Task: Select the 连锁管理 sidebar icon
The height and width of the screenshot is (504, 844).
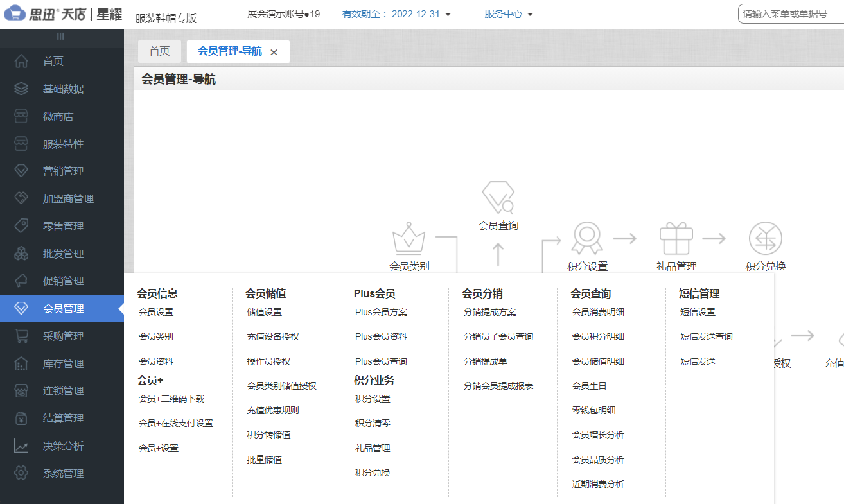Action: (x=22, y=390)
